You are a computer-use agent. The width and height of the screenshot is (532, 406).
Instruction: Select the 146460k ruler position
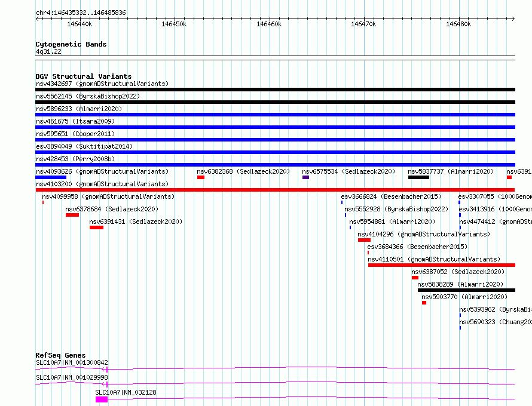(x=269, y=24)
